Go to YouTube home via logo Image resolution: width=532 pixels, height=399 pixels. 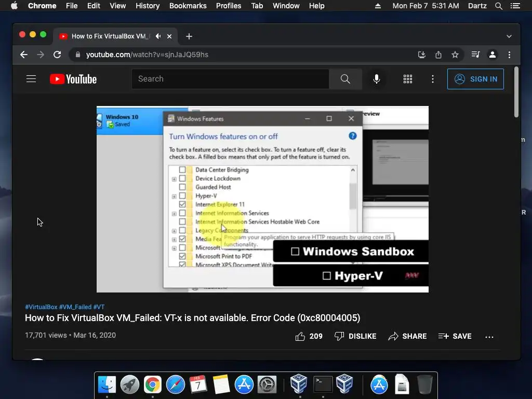(x=73, y=79)
